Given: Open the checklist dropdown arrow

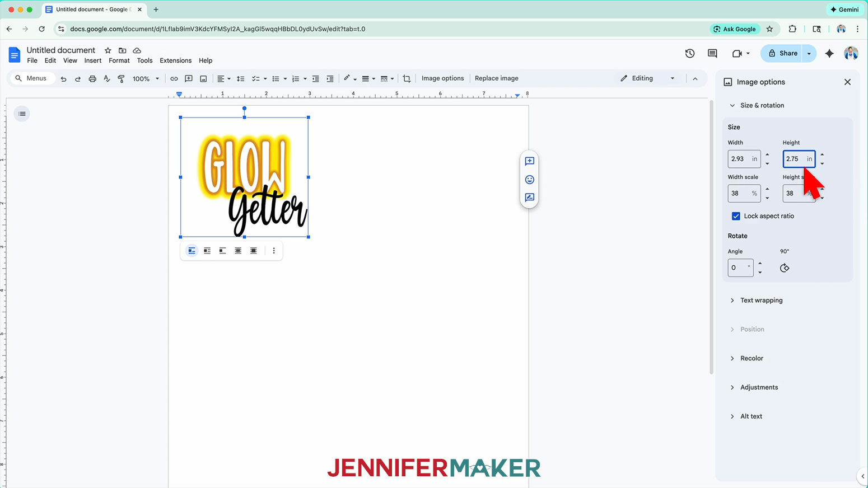Looking at the screenshot, I should [265, 79].
